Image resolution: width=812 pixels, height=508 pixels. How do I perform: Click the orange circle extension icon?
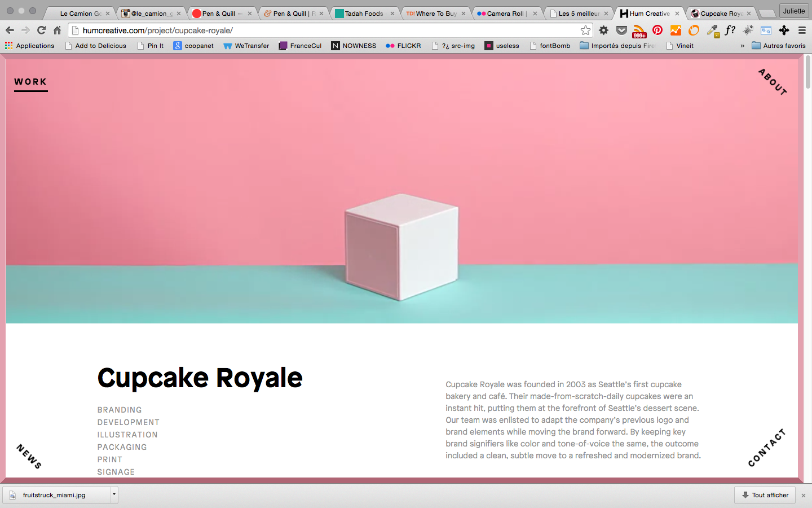694,30
